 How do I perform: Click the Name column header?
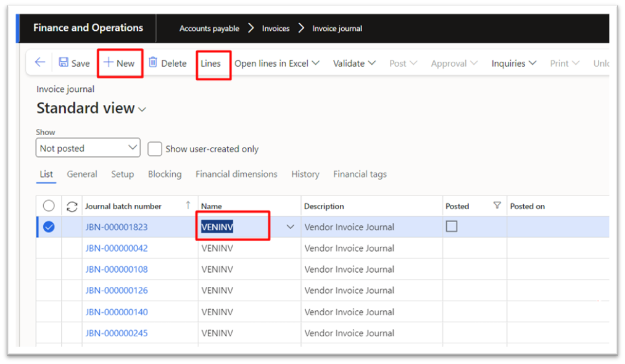211,206
